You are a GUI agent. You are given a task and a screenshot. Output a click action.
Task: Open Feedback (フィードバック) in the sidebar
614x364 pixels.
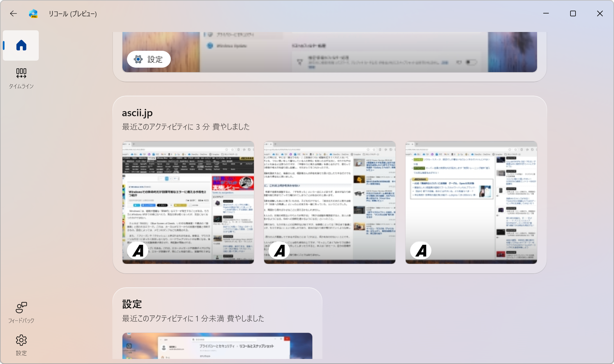tap(21, 312)
